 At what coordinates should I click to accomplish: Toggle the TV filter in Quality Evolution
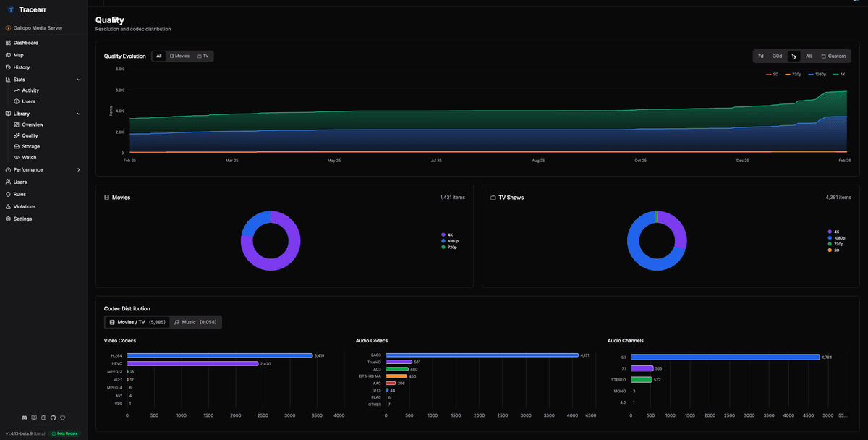point(204,56)
